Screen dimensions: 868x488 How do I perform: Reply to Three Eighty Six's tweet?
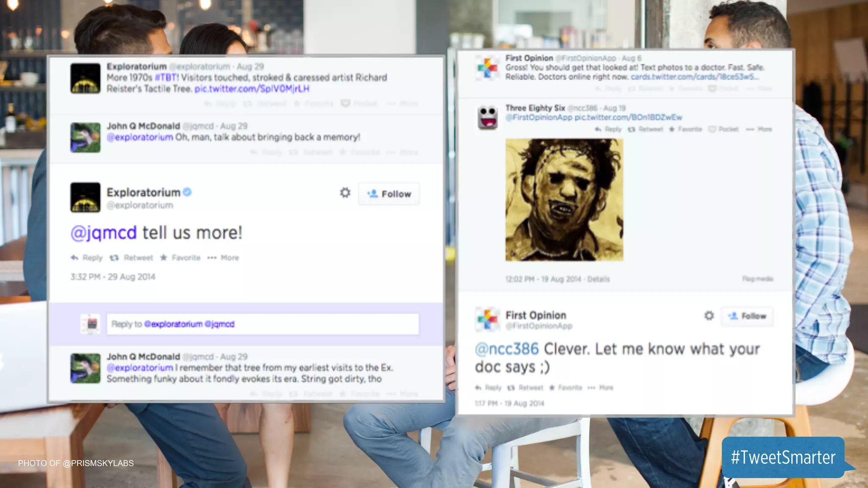[608, 129]
